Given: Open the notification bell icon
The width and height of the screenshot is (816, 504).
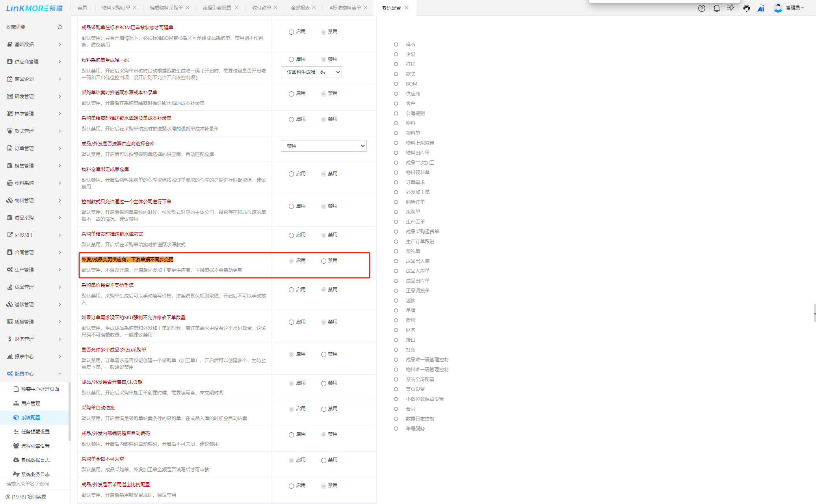Looking at the screenshot, I should point(716,8).
